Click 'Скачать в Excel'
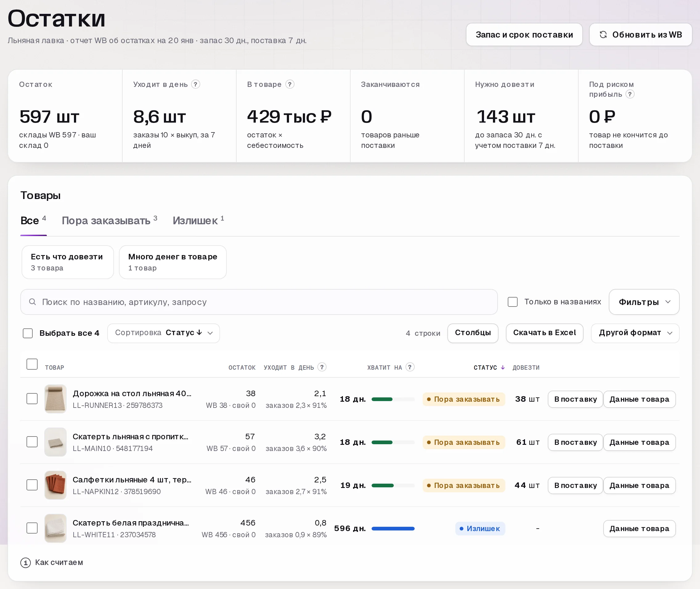This screenshot has height=589, width=700. (544, 333)
